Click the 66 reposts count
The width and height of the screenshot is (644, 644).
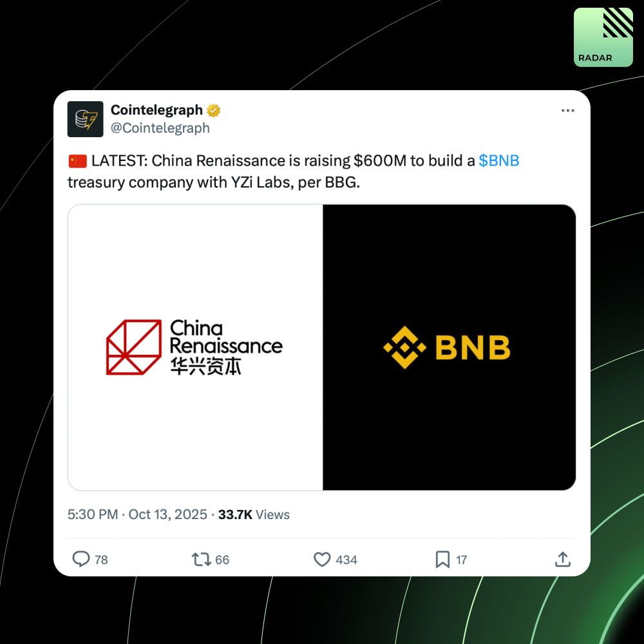222,560
